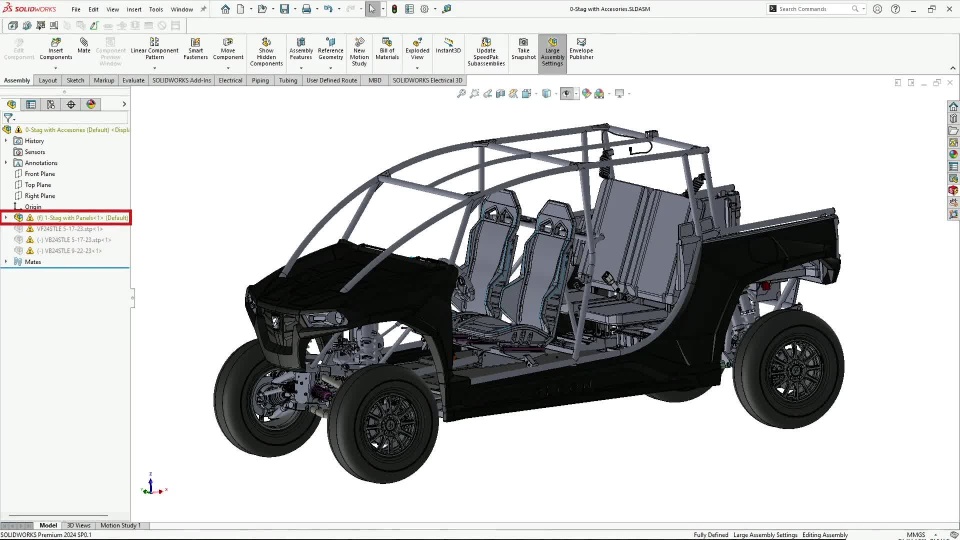Select Origin in feature tree
This screenshot has width=960, height=540.
pos(33,207)
